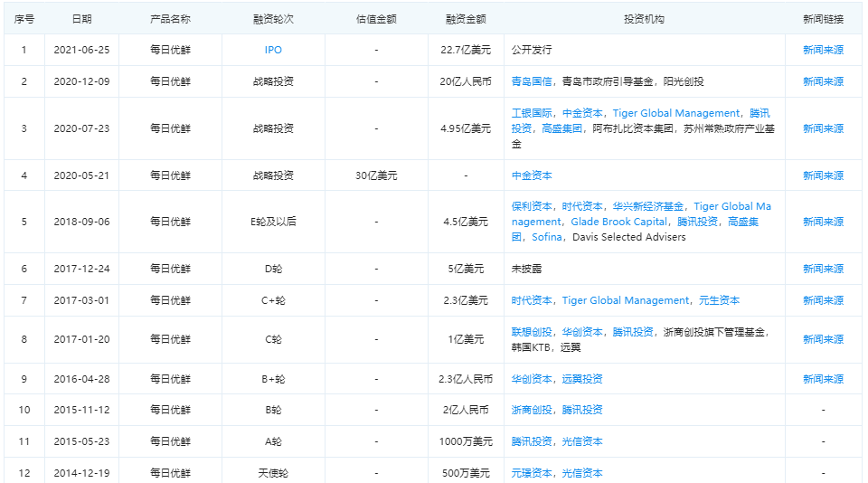Open 新闻来源 for the 2017-12-24 D轮 row
The width and height of the screenshot is (868, 483).
coord(823,269)
